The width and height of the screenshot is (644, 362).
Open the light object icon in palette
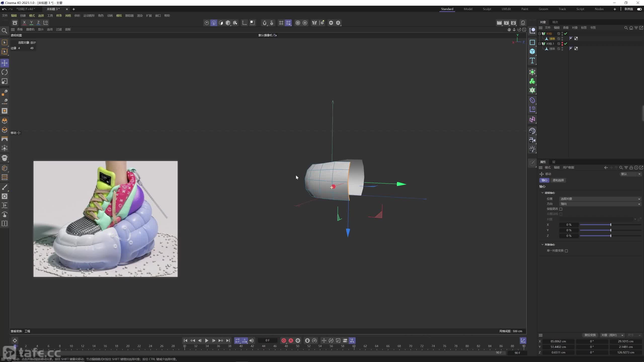(x=532, y=149)
